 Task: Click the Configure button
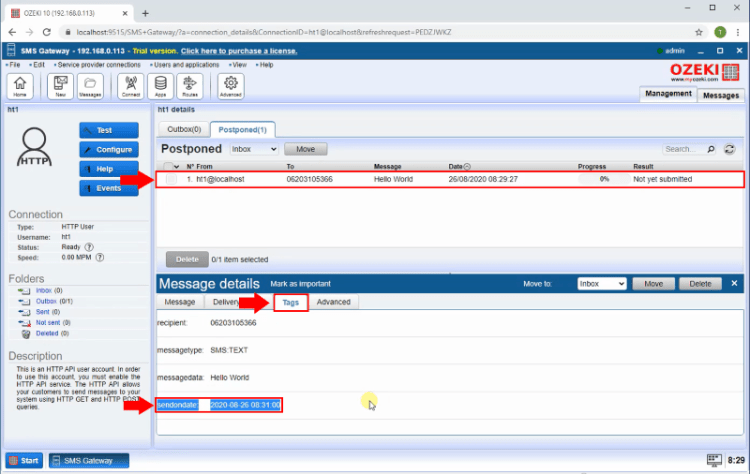point(109,150)
